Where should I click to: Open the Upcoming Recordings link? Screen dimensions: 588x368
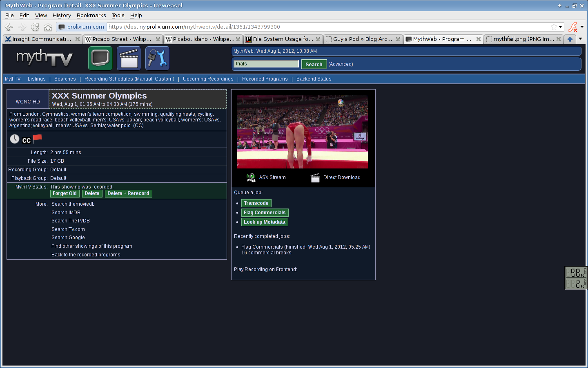tap(208, 79)
